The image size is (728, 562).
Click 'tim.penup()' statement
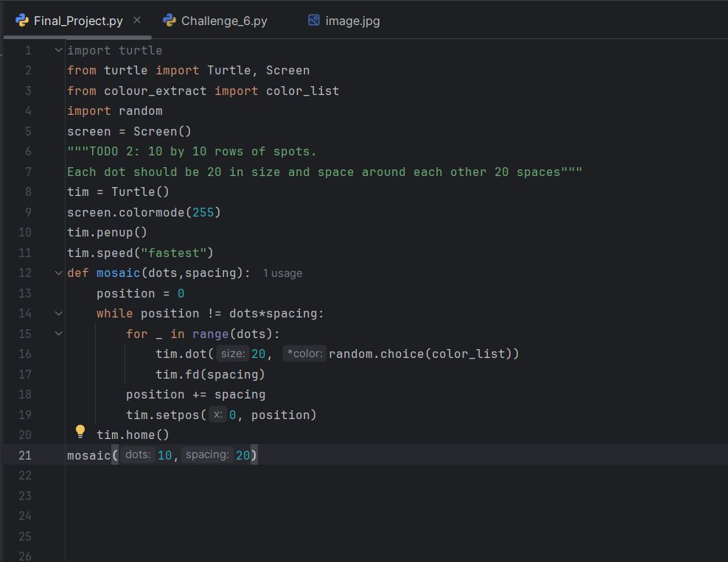(108, 232)
